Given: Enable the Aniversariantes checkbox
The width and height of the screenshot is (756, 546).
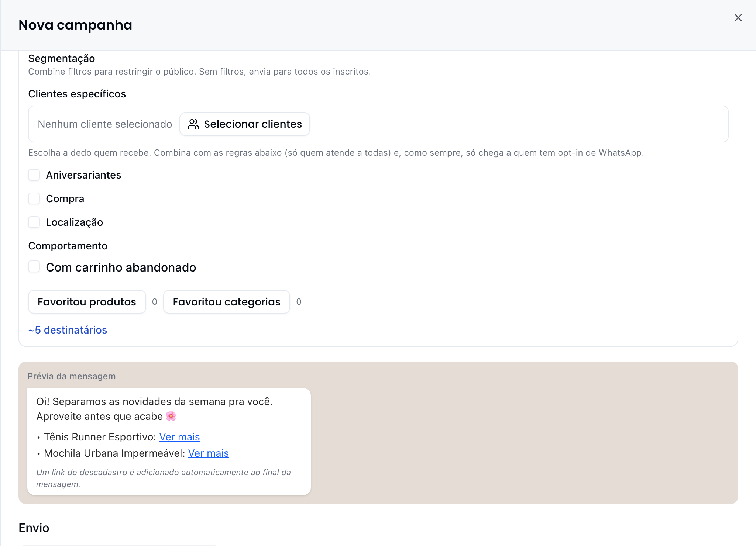Looking at the screenshot, I should point(34,175).
